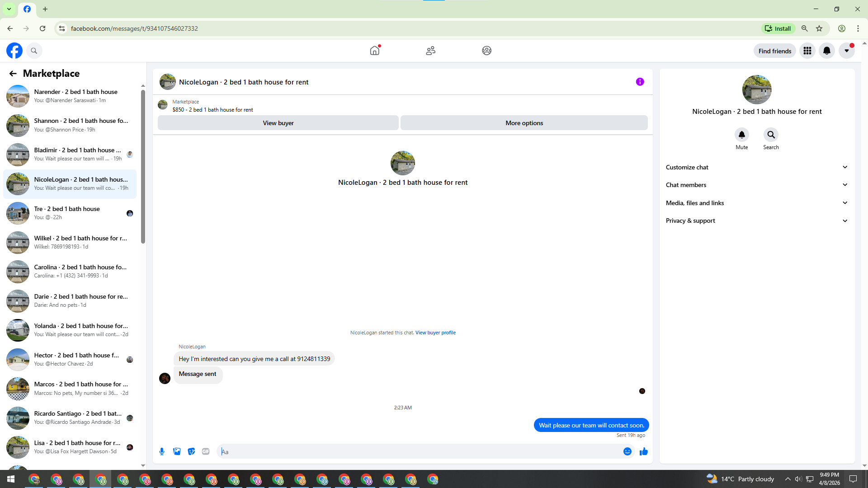Image resolution: width=868 pixels, height=488 pixels.
Task: Open View buyer profile link
Action: (435, 333)
